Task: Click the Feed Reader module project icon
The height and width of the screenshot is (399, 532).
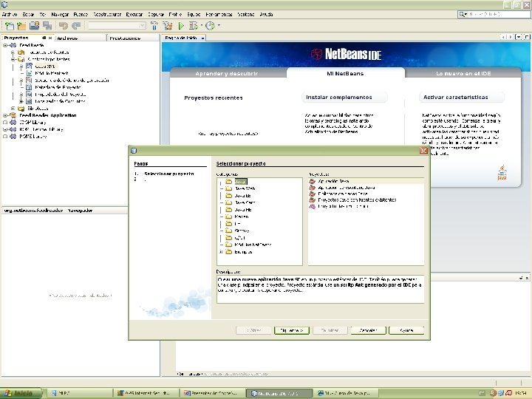Action: 13,45
